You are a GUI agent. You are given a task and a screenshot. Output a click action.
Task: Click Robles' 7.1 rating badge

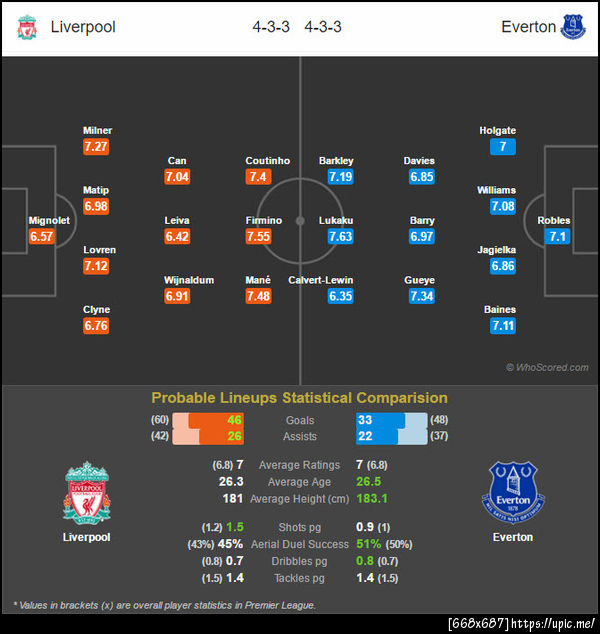click(x=557, y=237)
